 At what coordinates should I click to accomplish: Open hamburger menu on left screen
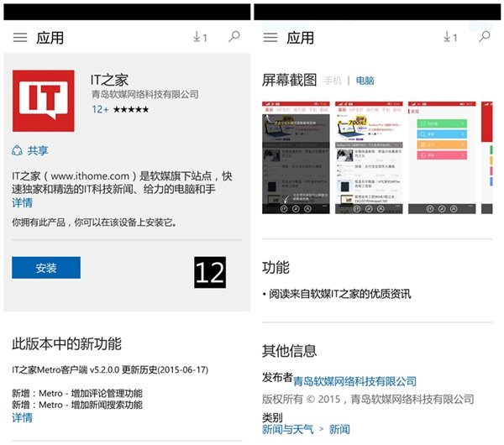pyautogui.click(x=20, y=38)
